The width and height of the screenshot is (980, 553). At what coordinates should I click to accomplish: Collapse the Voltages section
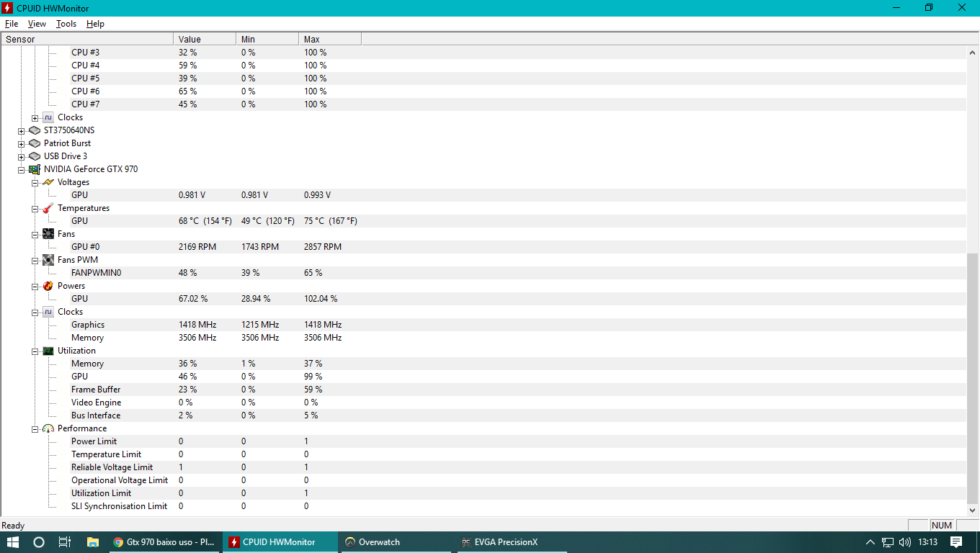(x=35, y=183)
